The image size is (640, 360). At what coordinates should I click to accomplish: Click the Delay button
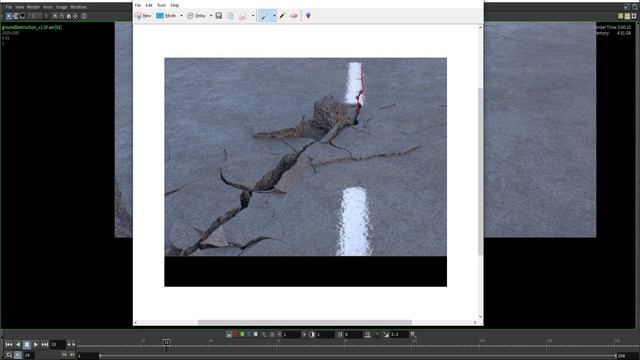click(196, 16)
